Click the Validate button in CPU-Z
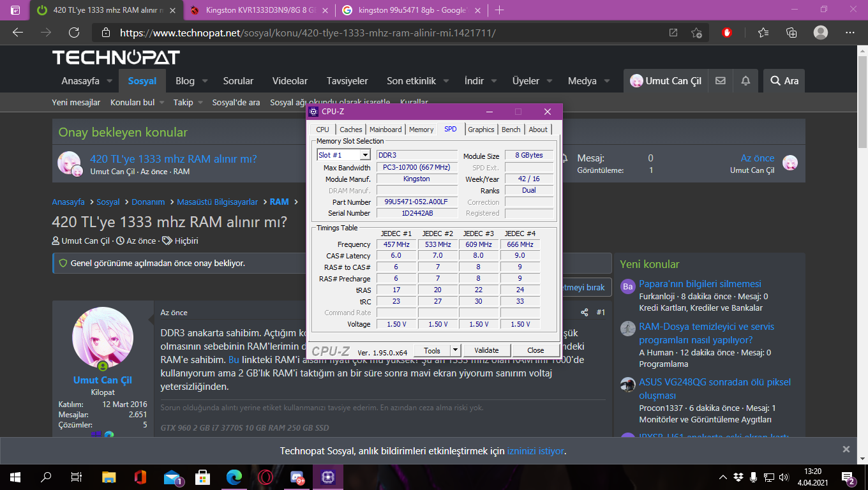Screen dimensions: 868x490 click(x=487, y=350)
